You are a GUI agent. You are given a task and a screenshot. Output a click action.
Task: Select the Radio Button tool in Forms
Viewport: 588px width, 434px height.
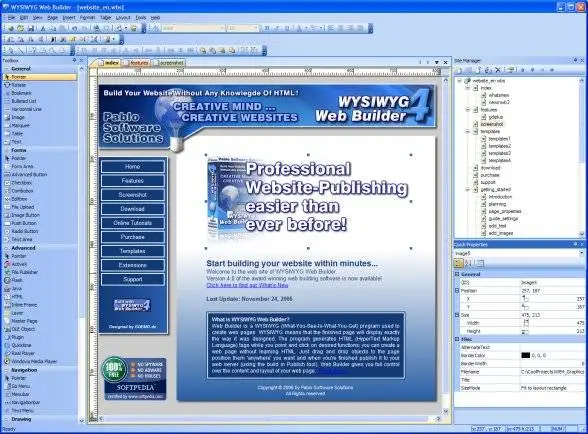point(24,231)
